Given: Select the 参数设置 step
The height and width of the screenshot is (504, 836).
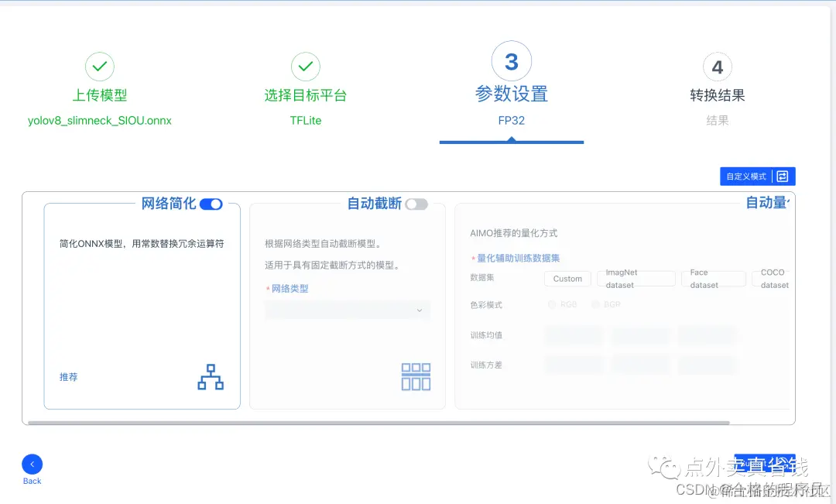Looking at the screenshot, I should 512,94.
